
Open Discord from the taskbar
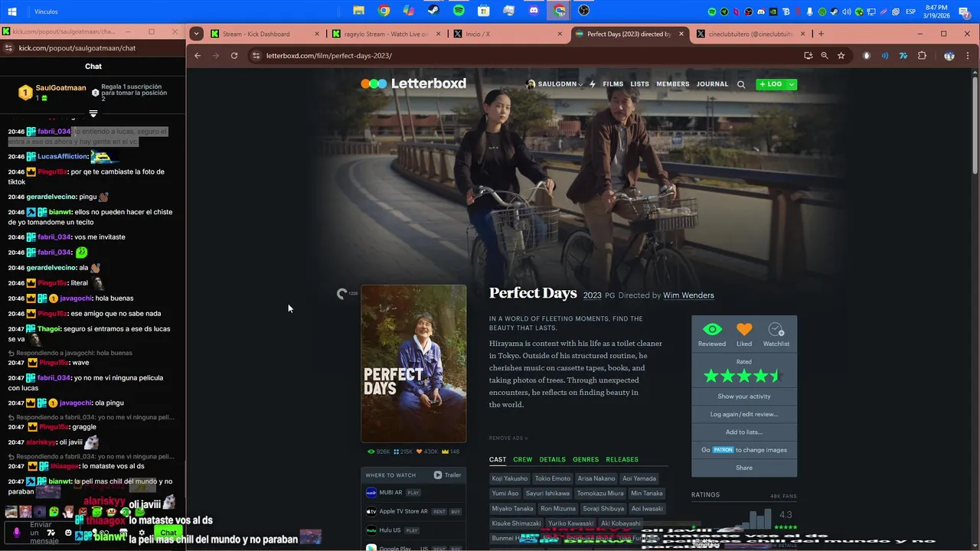coord(534,11)
